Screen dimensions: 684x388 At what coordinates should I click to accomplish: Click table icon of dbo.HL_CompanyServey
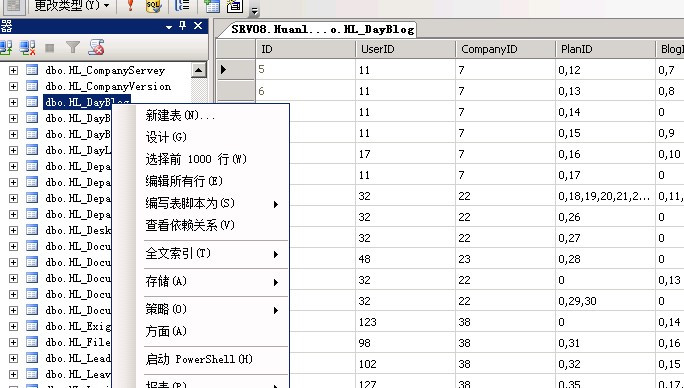point(32,70)
